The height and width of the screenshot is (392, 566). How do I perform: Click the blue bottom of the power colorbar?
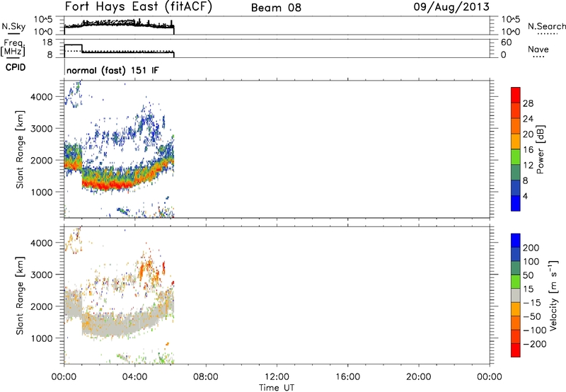516,203
